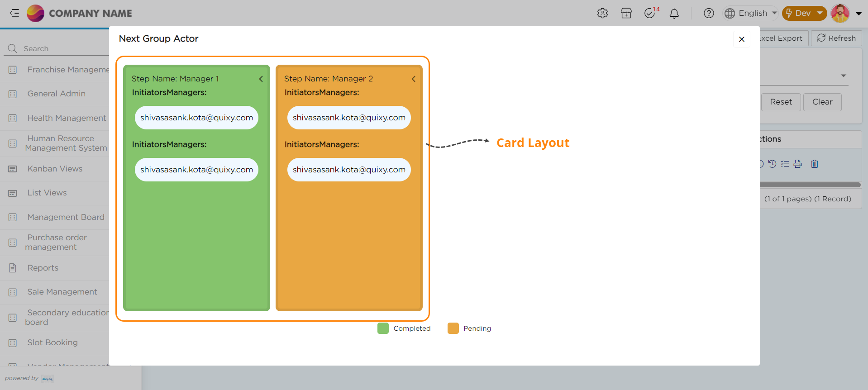This screenshot has width=868, height=390.
Task: Click the green Completed legend swatch
Action: 383,328
